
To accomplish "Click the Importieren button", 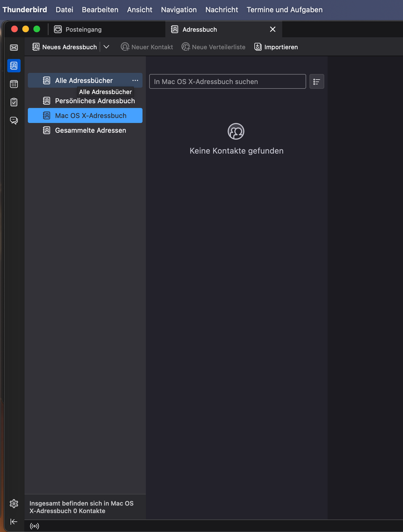I will (x=276, y=47).
